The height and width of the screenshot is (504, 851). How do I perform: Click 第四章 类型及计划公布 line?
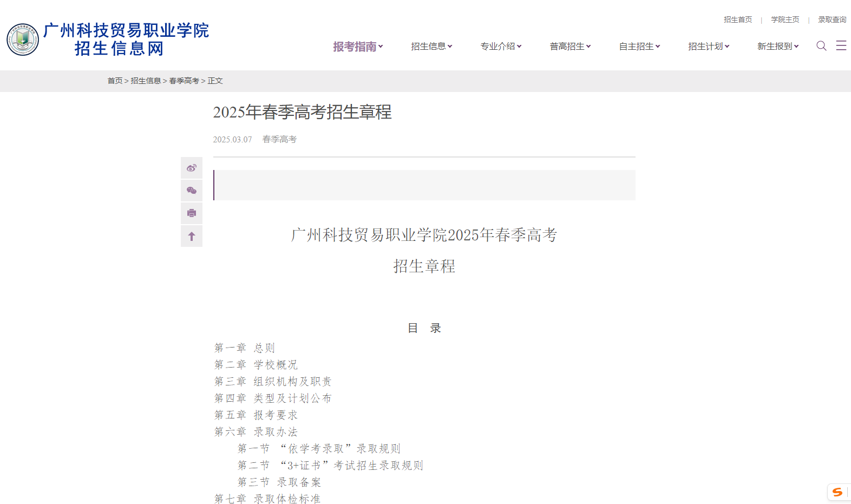click(273, 398)
